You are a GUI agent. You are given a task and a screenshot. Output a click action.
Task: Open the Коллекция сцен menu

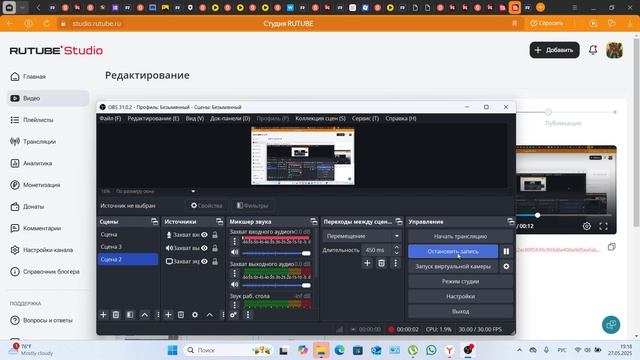point(320,118)
